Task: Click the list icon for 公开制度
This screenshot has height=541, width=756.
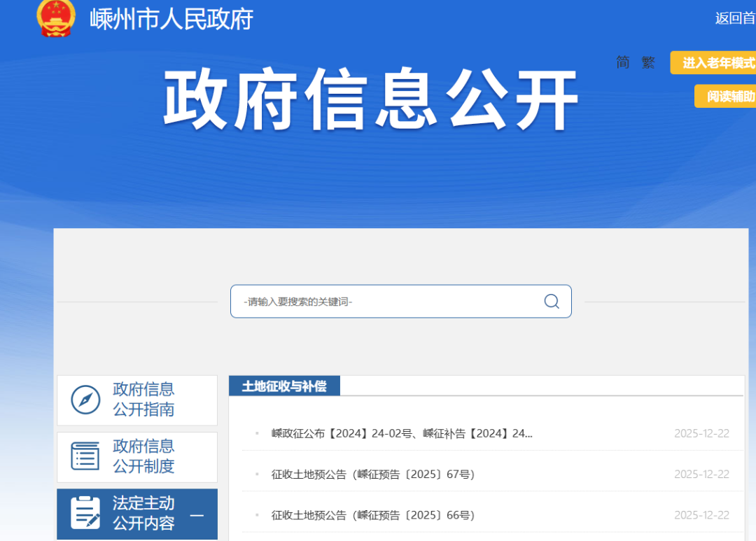Action: click(85, 456)
